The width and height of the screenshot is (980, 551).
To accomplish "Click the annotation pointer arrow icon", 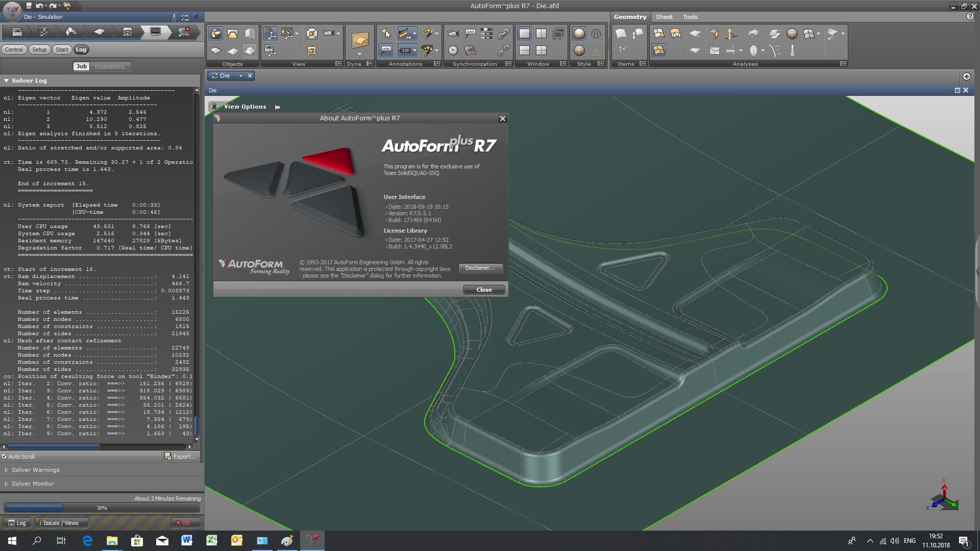I will [386, 34].
